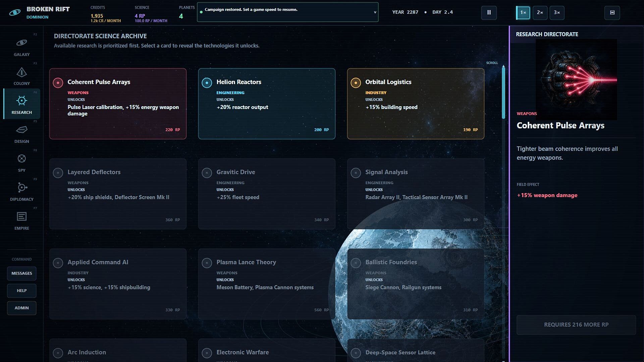
Task: Select the Plasma Lance Theory card title
Action: [246, 262]
